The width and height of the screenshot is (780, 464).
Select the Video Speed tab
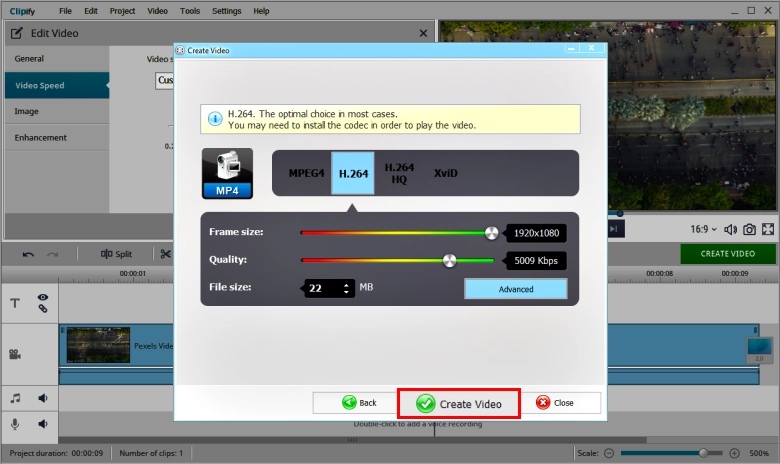click(x=57, y=85)
